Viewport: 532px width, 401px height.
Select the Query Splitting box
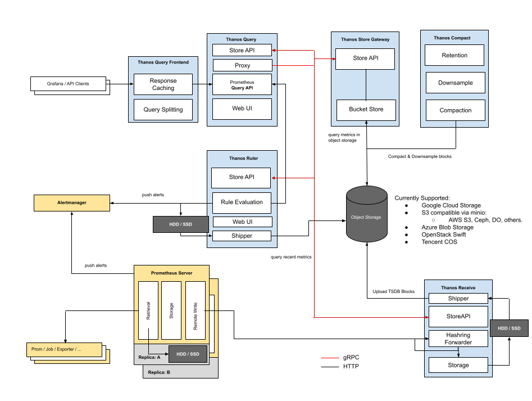click(163, 110)
